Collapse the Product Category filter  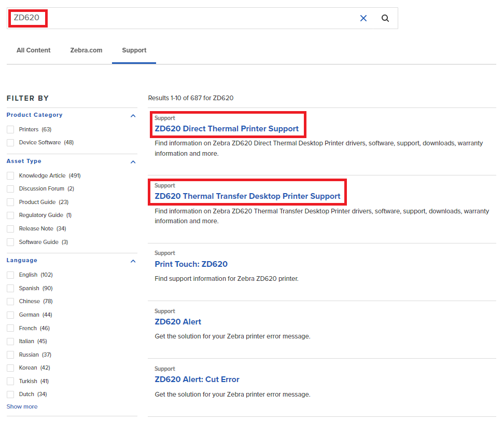pos(133,116)
